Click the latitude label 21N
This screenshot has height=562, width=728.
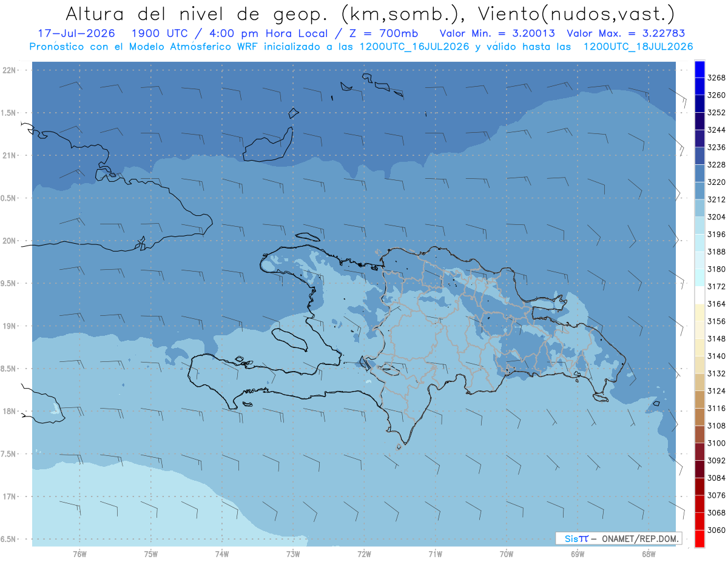(x=8, y=156)
